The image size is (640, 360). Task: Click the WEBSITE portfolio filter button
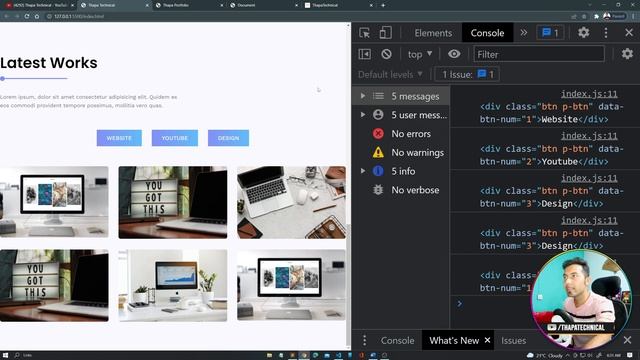point(119,138)
